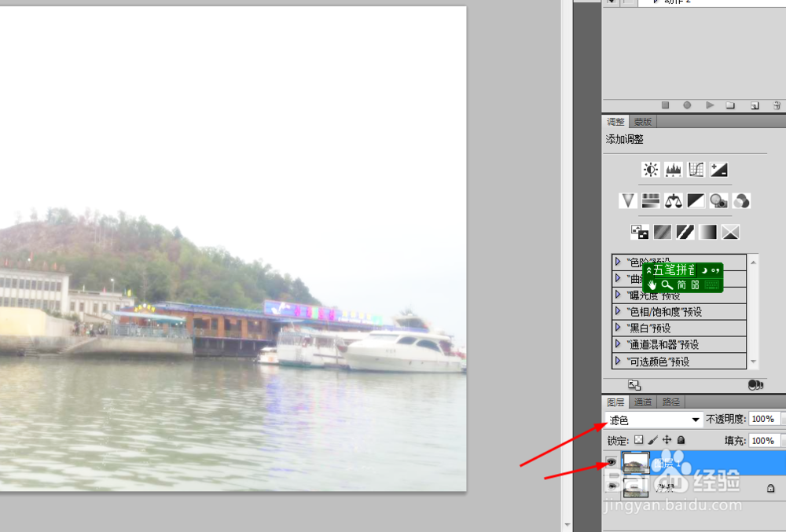
Task: Expand the "可选颜色"预设 list
Action: 618,361
